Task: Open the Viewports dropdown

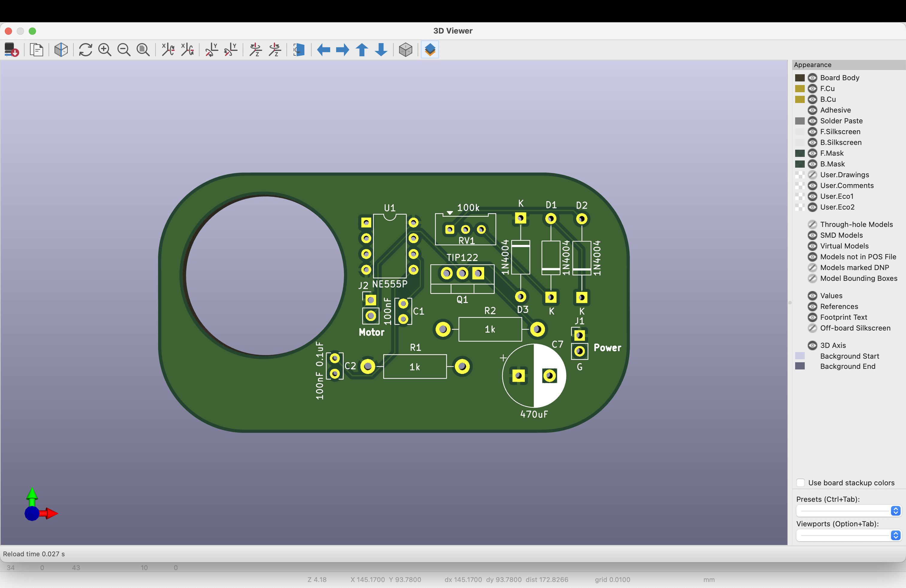Action: [848, 536]
